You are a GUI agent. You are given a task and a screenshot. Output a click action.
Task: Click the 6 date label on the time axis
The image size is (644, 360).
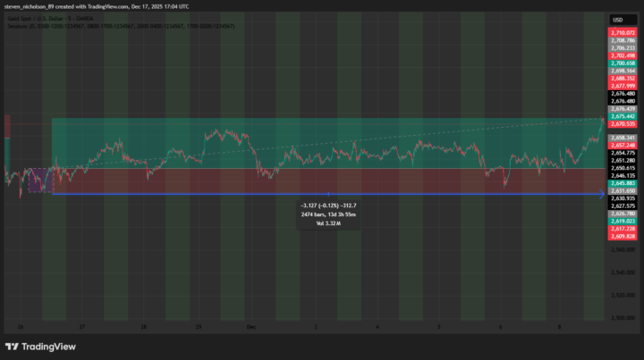pyautogui.click(x=500, y=327)
